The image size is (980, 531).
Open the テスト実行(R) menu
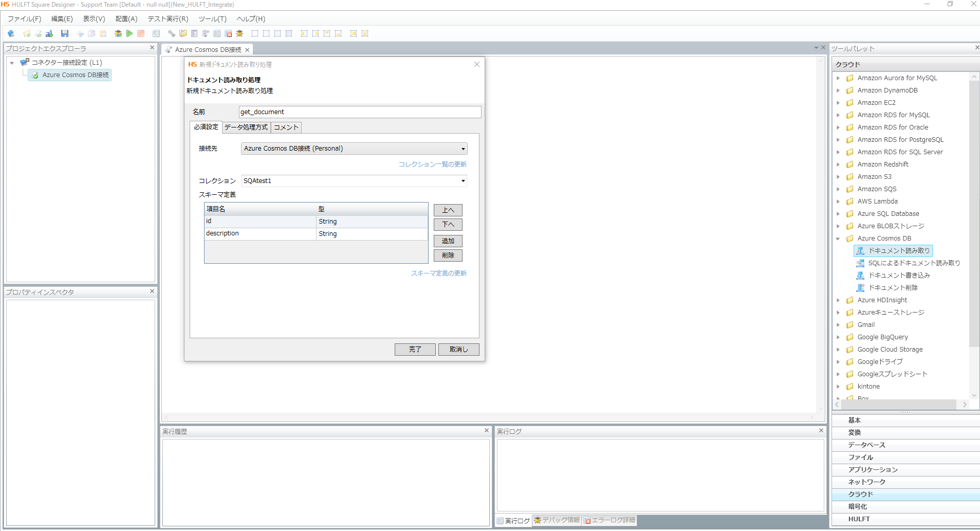point(168,19)
